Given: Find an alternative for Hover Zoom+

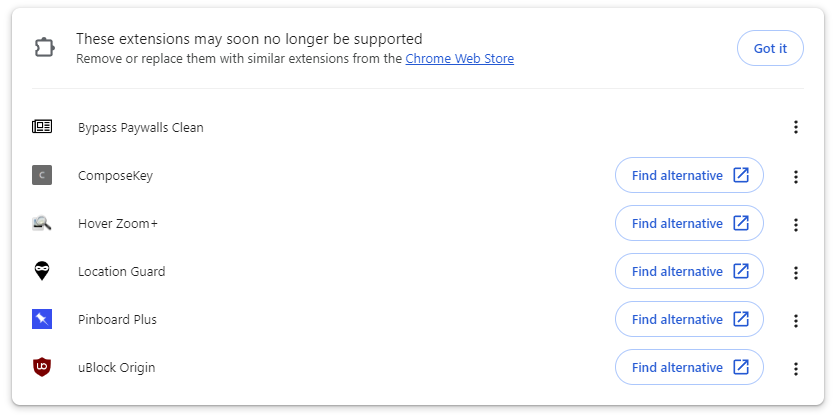Looking at the screenshot, I should [x=689, y=224].
